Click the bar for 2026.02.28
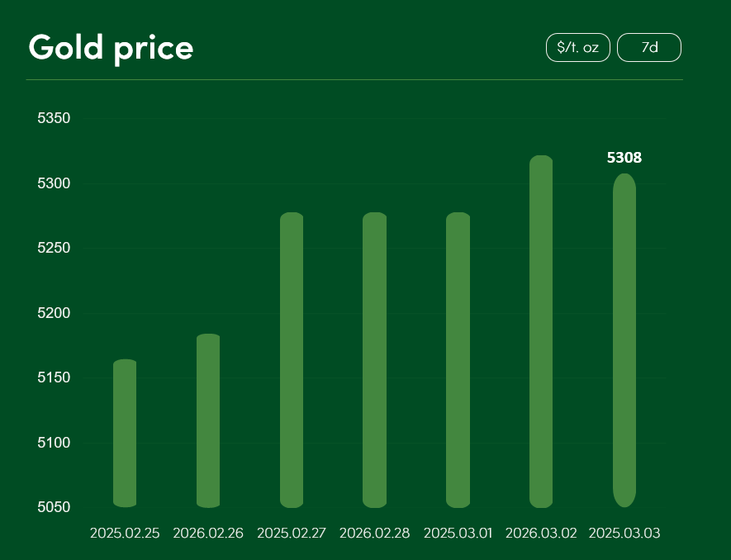 (374, 359)
